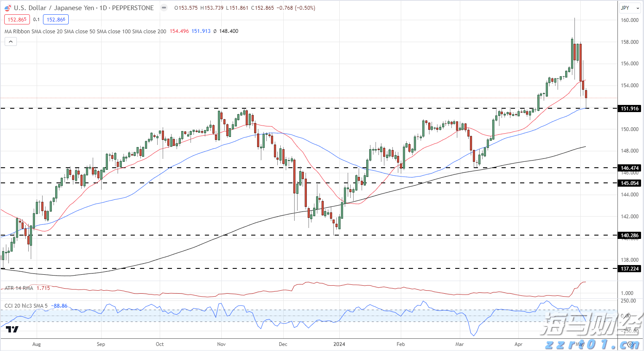
Task: Click the Dec label on time axis
Action: tap(283, 344)
